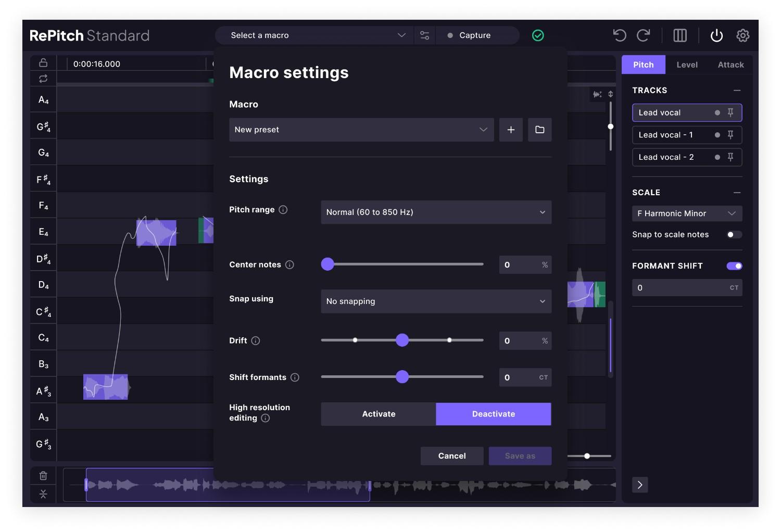781x532 pixels.
Task: Click the lock icon above the piano roll
Action: point(43,62)
